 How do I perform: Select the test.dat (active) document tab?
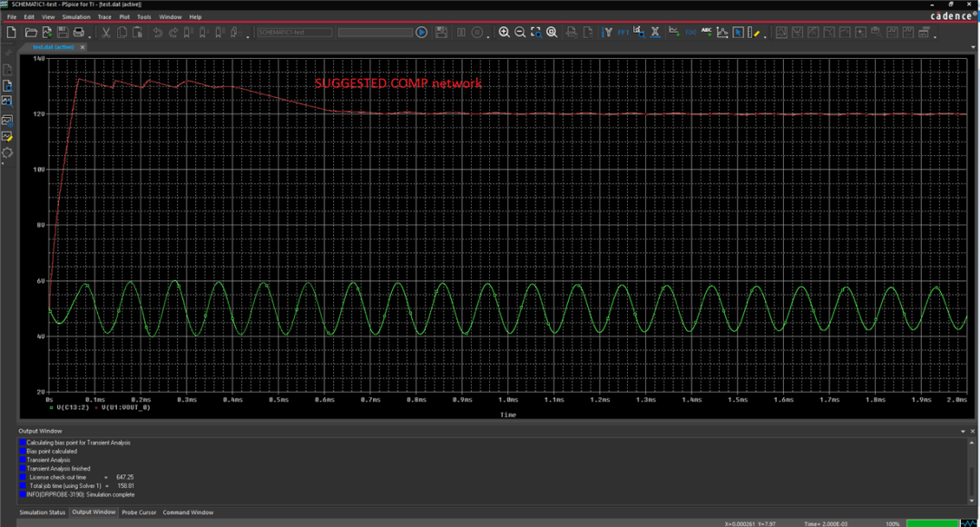coord(54,47)
